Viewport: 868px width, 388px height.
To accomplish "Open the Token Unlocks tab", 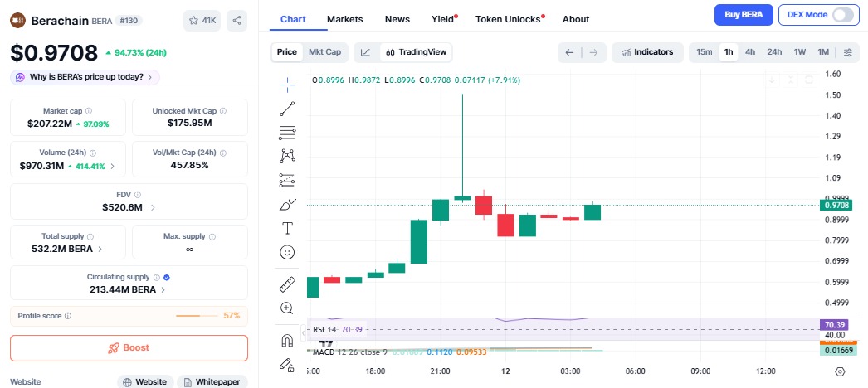I will pyautogui.click(x=510, y=19).
